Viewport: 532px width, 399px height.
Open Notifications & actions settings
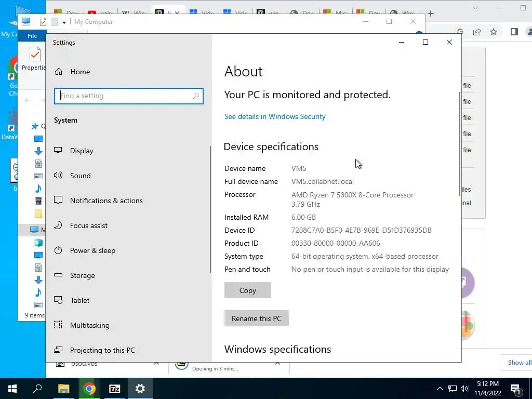click(x=98, y=201)
